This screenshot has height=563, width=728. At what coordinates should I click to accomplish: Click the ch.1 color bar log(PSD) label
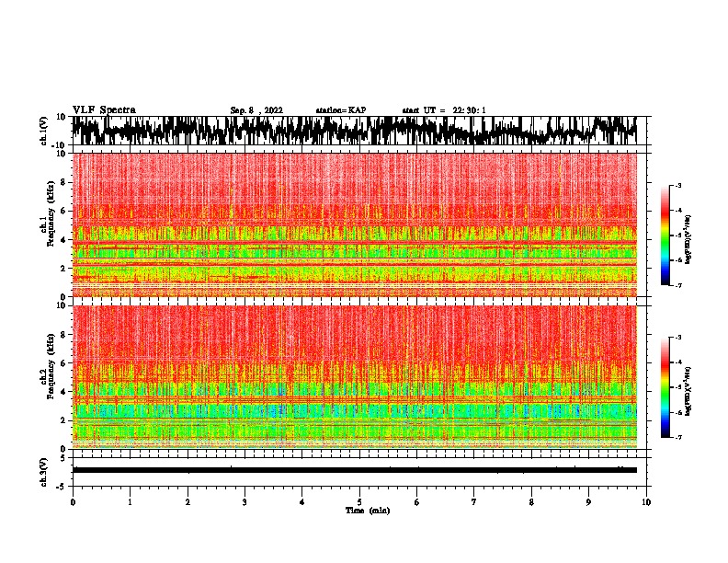coord(688,239)
